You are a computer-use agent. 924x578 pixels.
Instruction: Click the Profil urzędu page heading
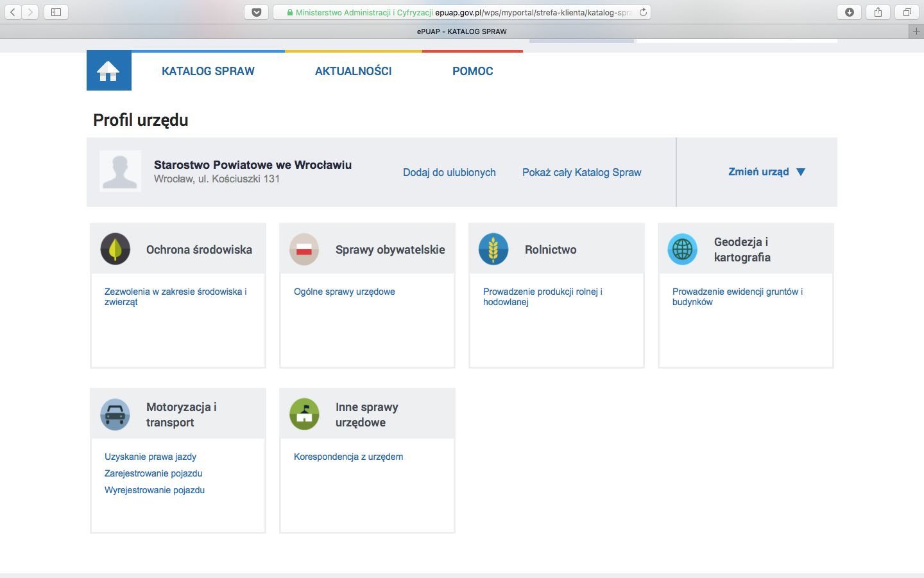pos(141,120)
